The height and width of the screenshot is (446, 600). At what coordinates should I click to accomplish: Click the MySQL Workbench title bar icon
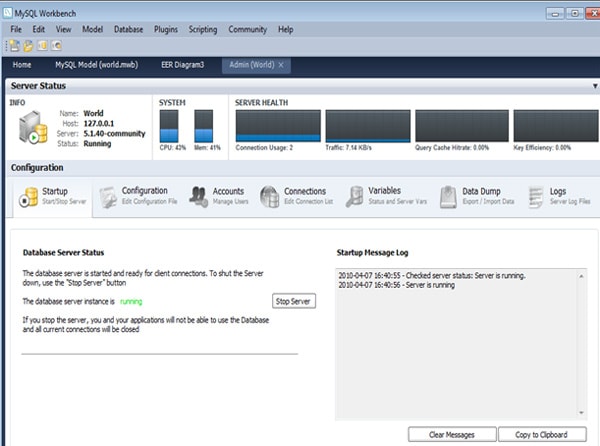tap(8, 13)
